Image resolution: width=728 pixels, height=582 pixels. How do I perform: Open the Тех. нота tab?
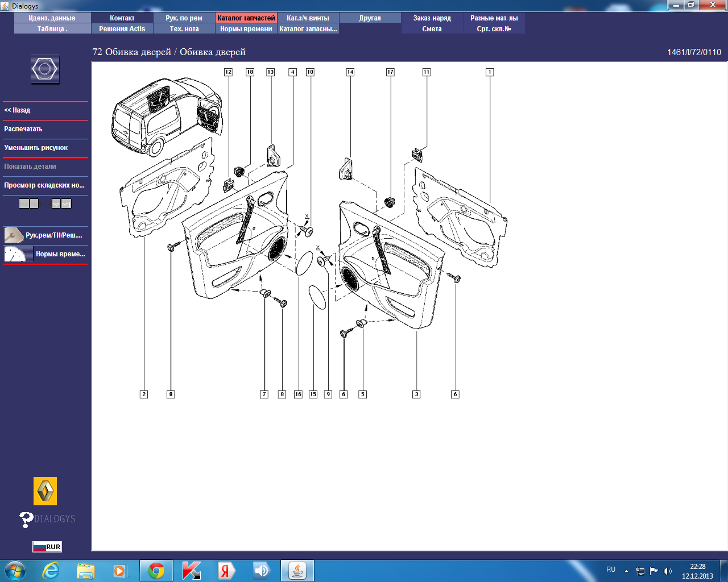184,29
